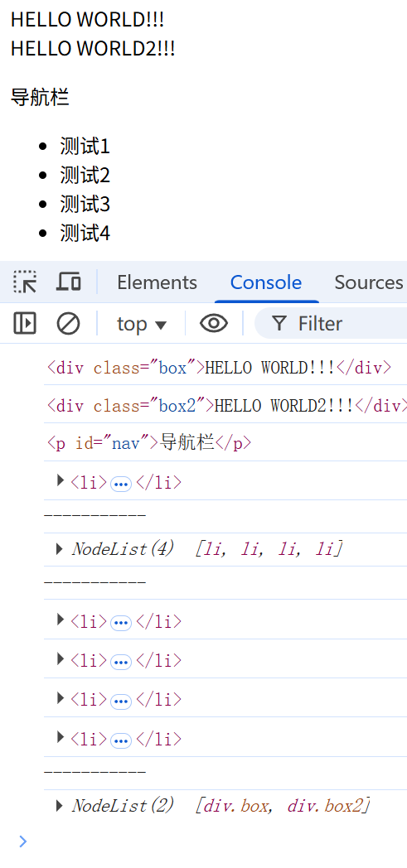The image size is (407, 868).
Task: Click the logged div class="box2" element
Action: (227, 407)
